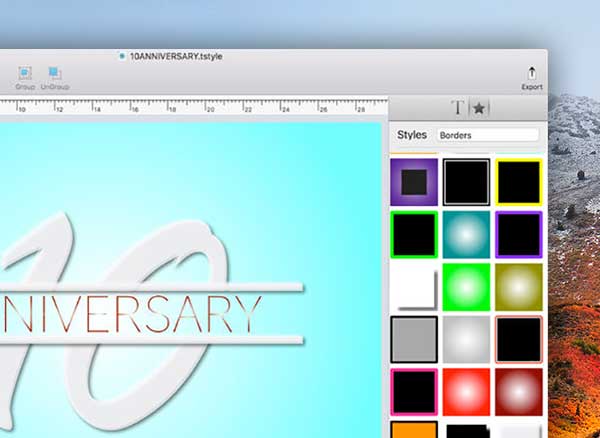
Task: Select the orange style swatch
Action: click(x=414, y=429)
